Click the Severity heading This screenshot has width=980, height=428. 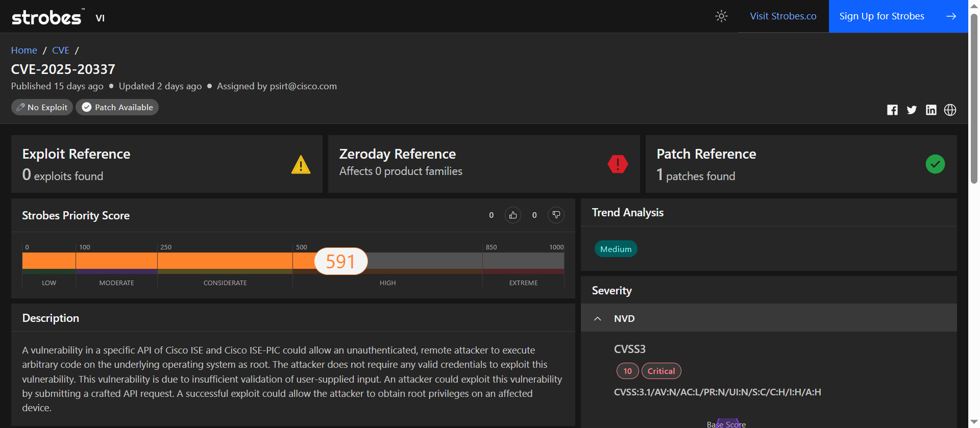pos(611,290)
